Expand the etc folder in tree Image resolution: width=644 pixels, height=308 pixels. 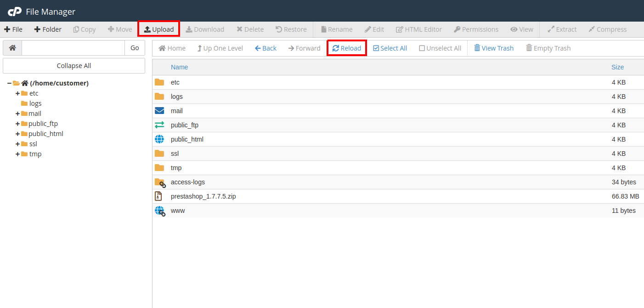(17, 93)
